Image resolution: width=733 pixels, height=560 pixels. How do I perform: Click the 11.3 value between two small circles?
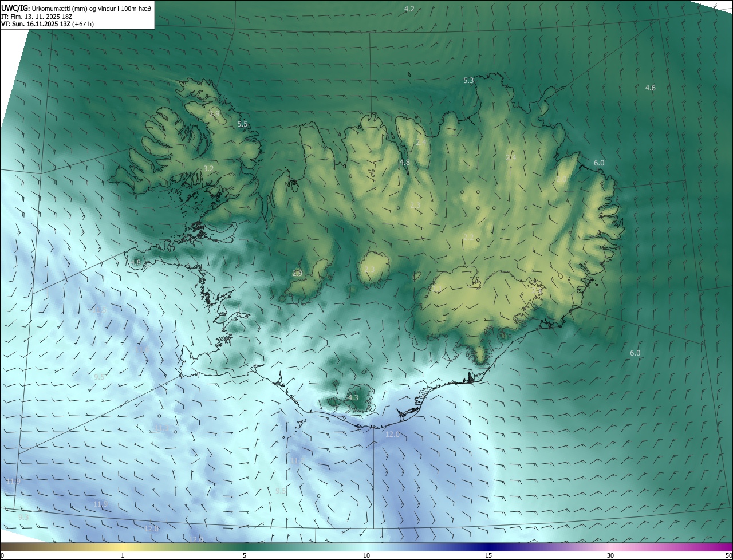click(162, 428)
